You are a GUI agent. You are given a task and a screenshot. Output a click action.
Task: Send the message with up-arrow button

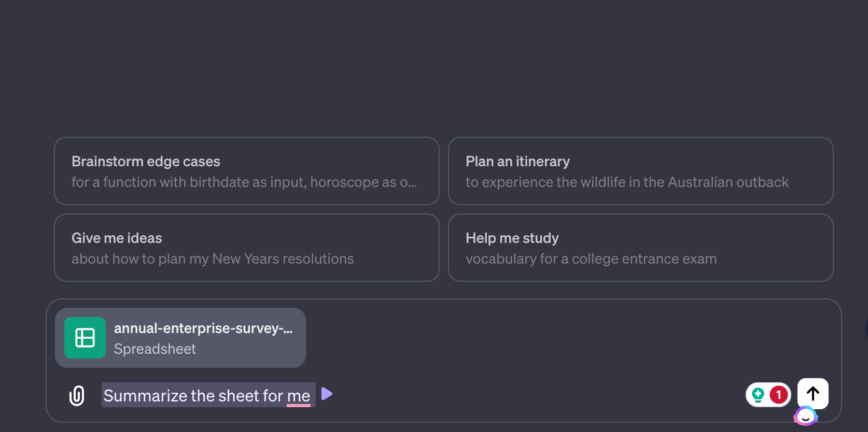tap(813, 394)
